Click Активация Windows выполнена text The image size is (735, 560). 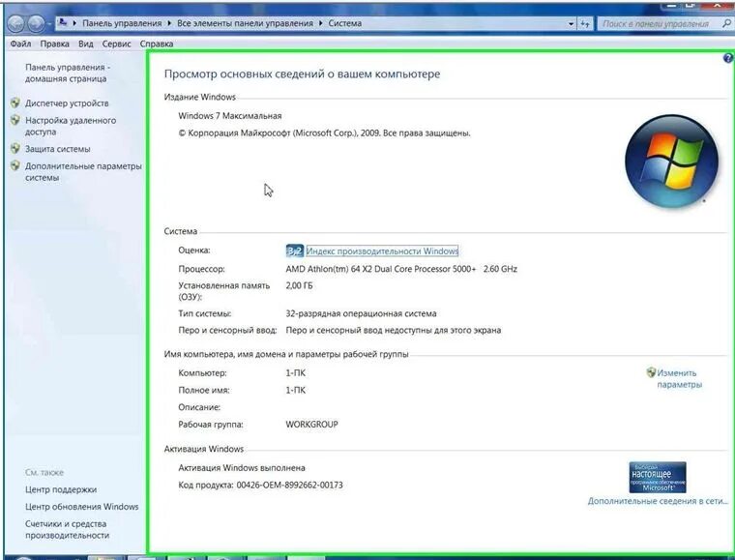point(242,468)
